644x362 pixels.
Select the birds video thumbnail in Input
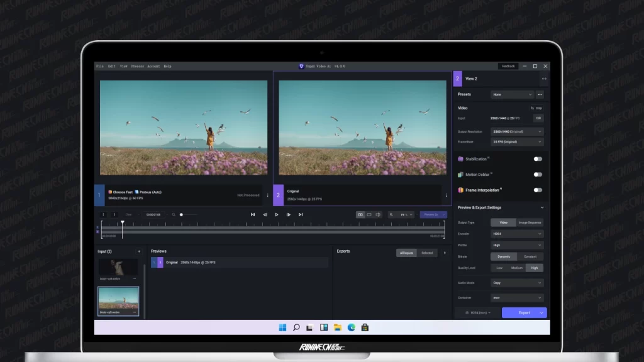tap(118, 299)
